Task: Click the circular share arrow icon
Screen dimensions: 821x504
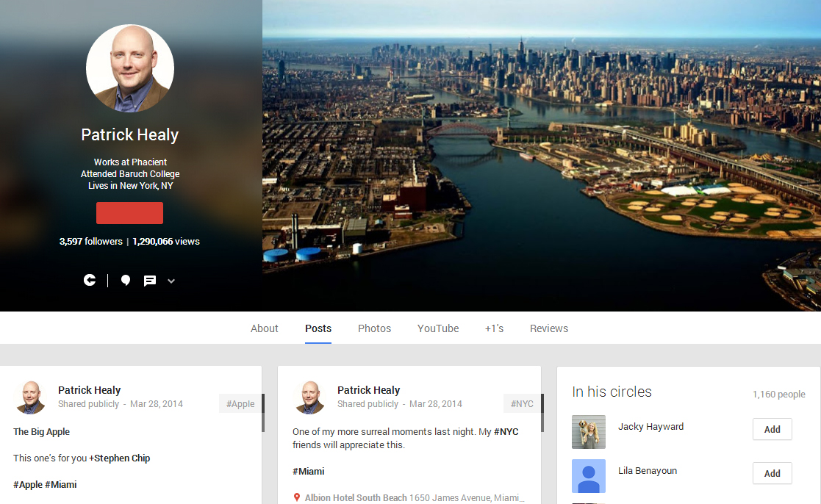Action: (90, 280)
